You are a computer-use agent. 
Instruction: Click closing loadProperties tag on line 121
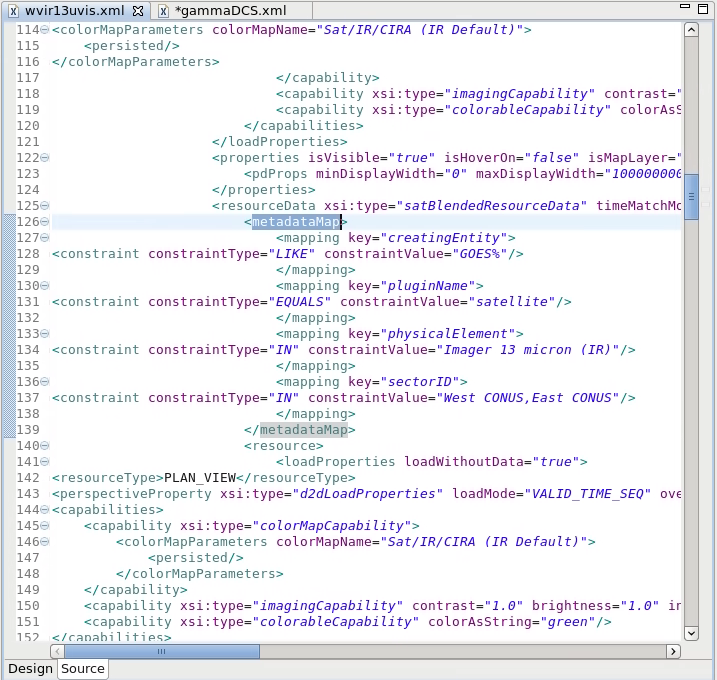point(280,142)
